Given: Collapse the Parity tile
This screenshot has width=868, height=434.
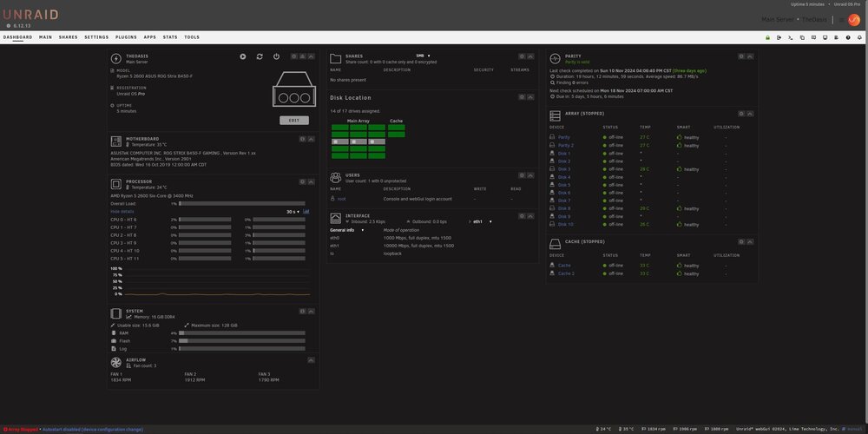Looking at the screenshot, I should click(750, 56).
